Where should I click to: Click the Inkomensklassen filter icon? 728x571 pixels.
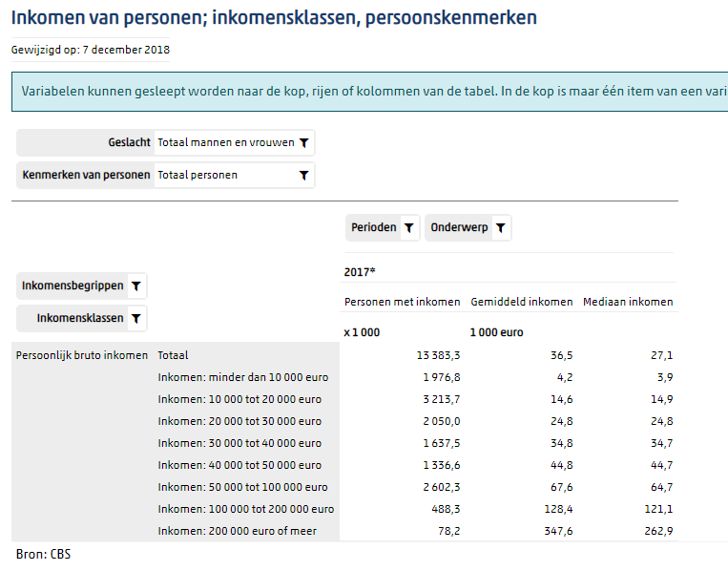[136, 318]
